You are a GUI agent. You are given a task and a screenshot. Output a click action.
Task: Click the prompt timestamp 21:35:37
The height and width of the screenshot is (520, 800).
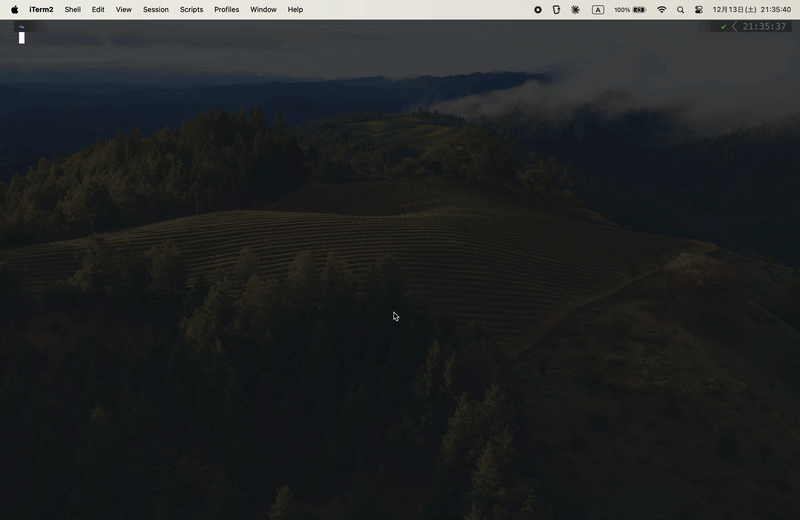764,27
